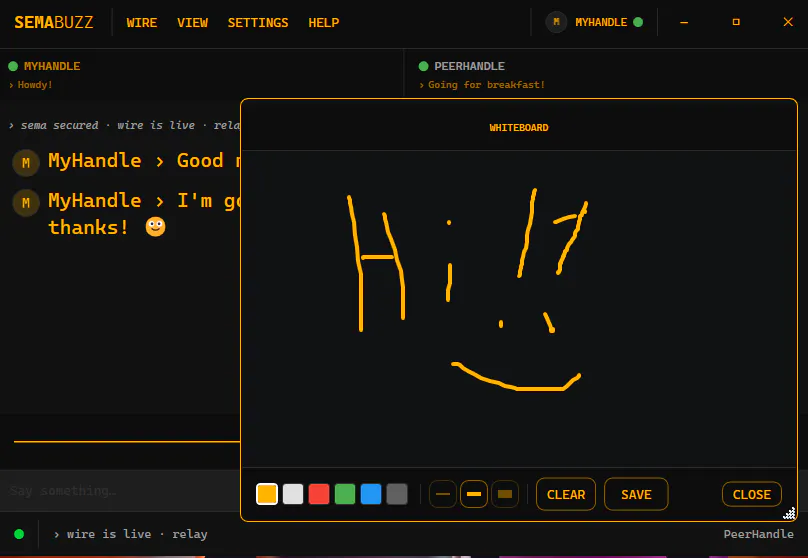808x558 pixels.
Task: Choose the medium brush size
Action: (x=474, y=494)
